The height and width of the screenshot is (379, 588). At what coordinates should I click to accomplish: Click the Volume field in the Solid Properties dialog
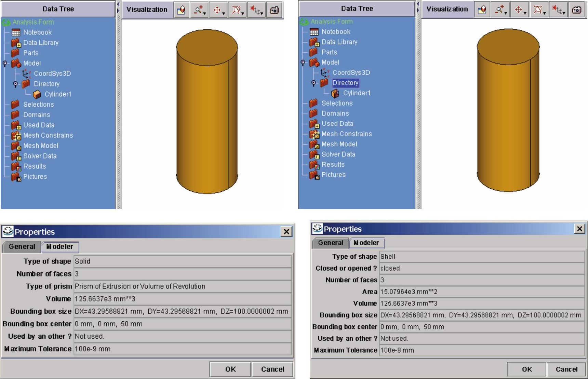[x=183, y=299]
